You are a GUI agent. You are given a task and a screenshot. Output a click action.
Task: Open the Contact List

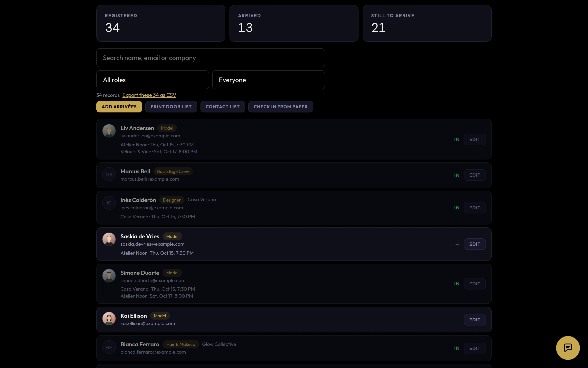223,107
